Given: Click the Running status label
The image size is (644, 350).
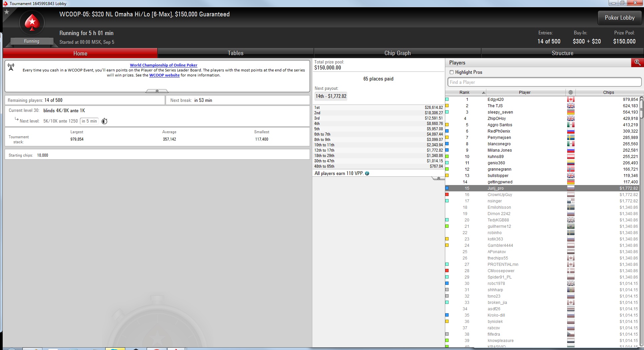Looking at the screenshot, I should pos(32,41).
